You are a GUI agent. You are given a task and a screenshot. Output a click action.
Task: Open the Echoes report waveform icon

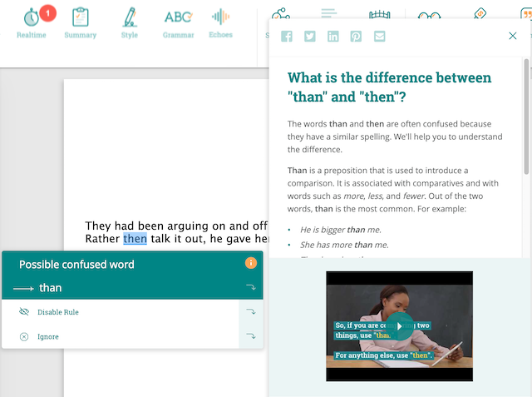pos(220,17)
